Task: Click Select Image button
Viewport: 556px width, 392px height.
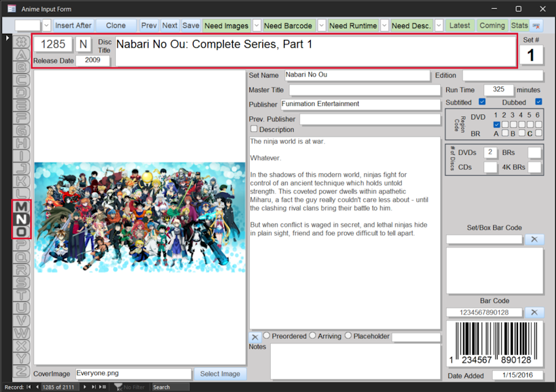Action: [x=220, y=374]
